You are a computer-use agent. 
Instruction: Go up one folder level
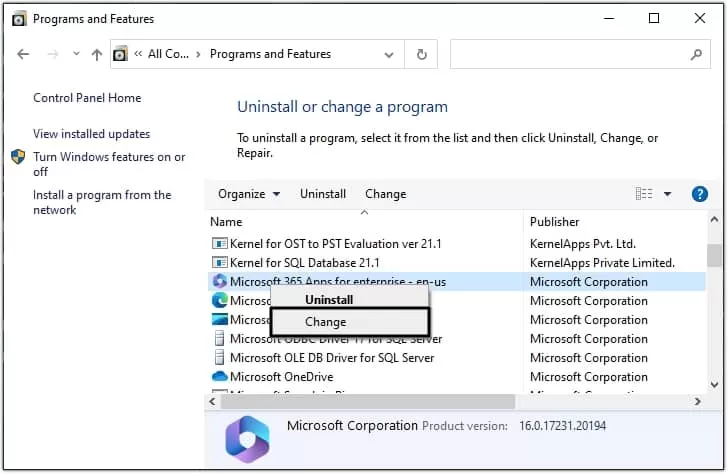click(x=97, y=54)
